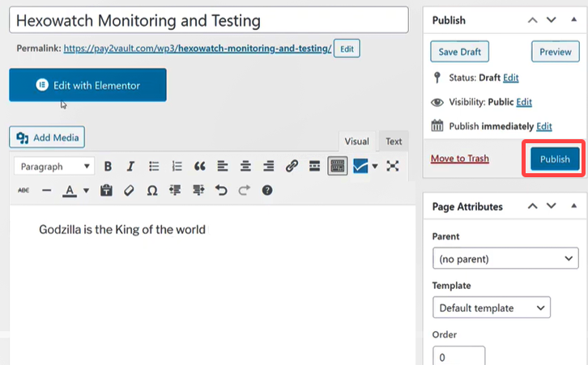Move Page Attributes panel up
Image resolution: width=588 pixels, height=365 pixels.
(532, 206)
